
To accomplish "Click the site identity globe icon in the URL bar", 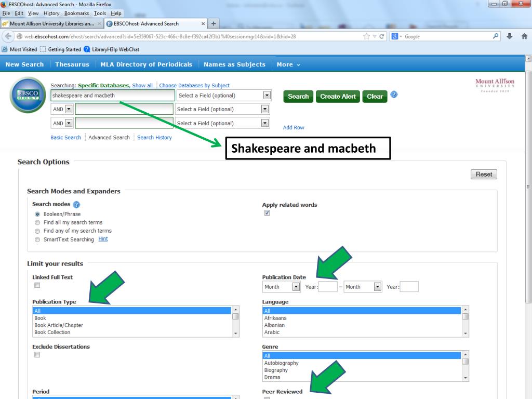I will (x=20, y=36).
